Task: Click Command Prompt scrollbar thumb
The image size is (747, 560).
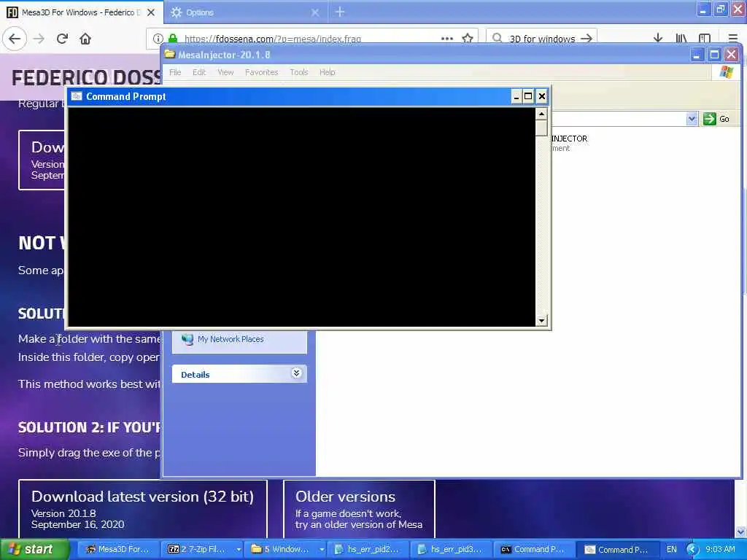Action: click(x=541, y=128)
